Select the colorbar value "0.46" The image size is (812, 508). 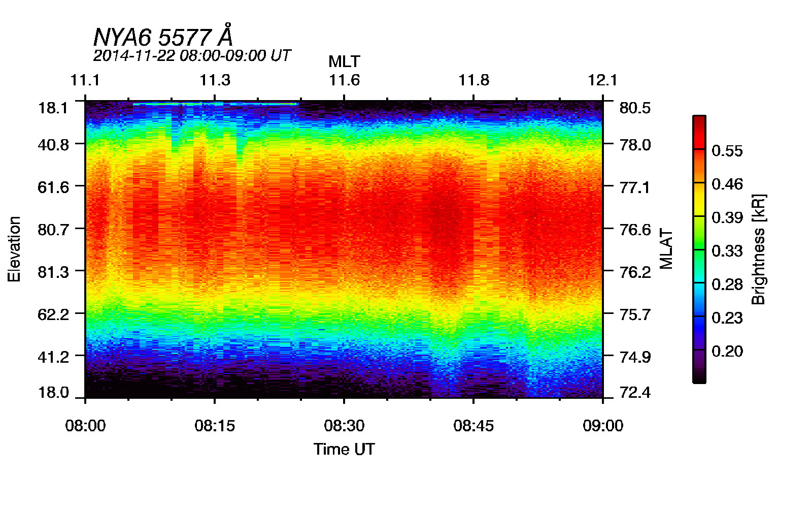click(727, 184)
